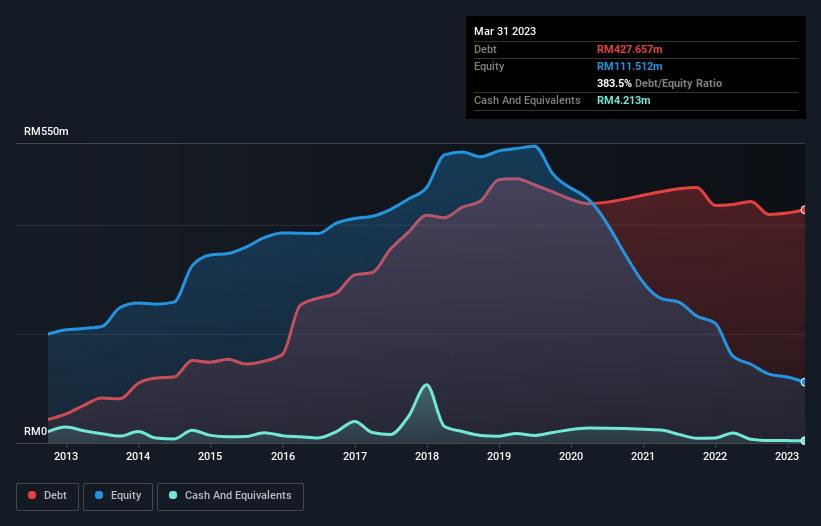Click the red Debt endpoint marker

(804, 210)
